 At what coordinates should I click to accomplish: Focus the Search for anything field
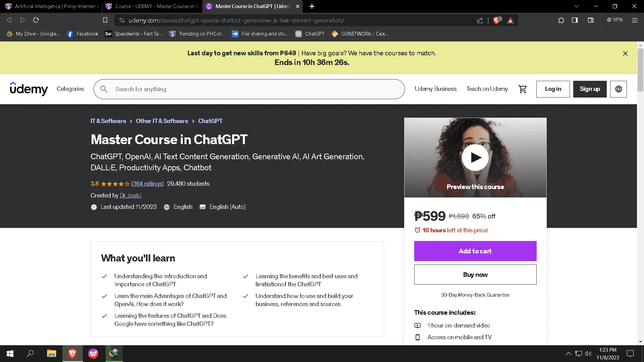tap(249, 89)
